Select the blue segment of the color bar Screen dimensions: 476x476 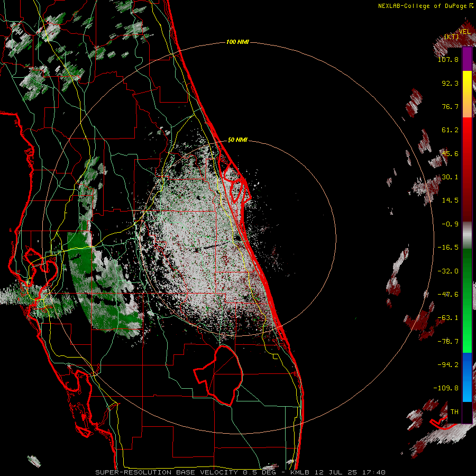467,377
